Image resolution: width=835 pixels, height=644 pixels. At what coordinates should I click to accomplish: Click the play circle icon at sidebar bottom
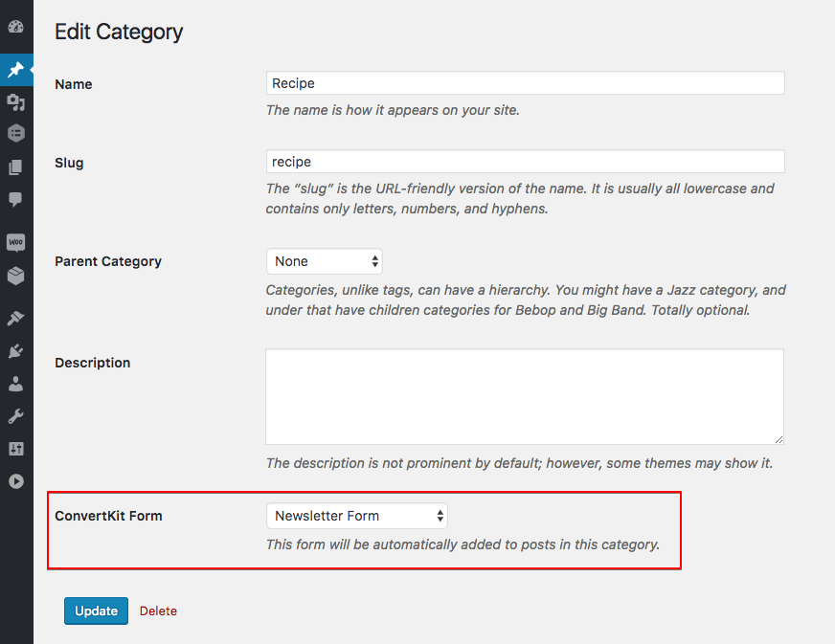coord(15,481)
